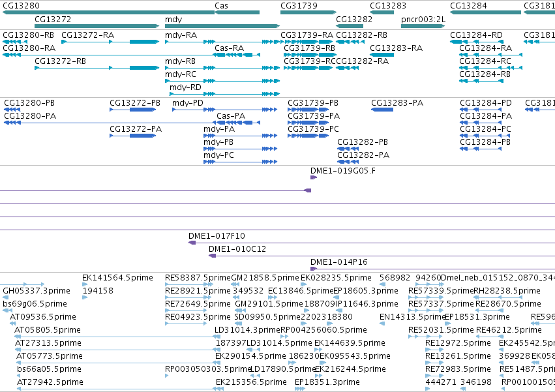The width and height of the screenshot is (555, 392).
Task: Select protein CG13283-PA label
Action: point(397,103)
